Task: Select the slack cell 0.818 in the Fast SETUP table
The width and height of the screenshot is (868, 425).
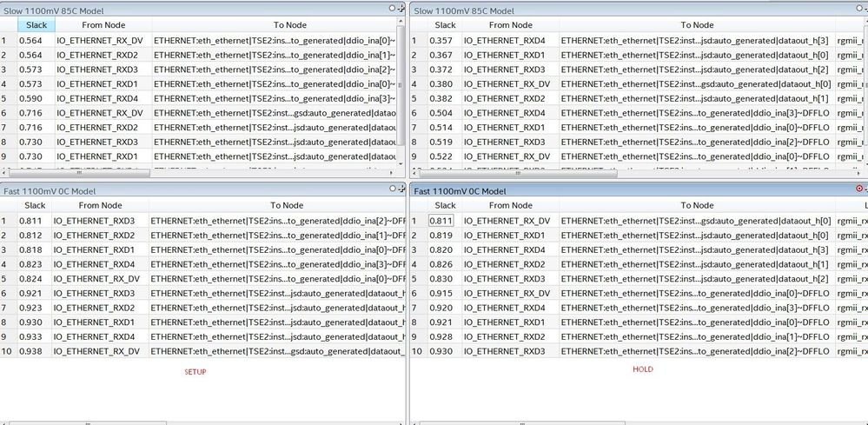Action: (x=35, y=249)
